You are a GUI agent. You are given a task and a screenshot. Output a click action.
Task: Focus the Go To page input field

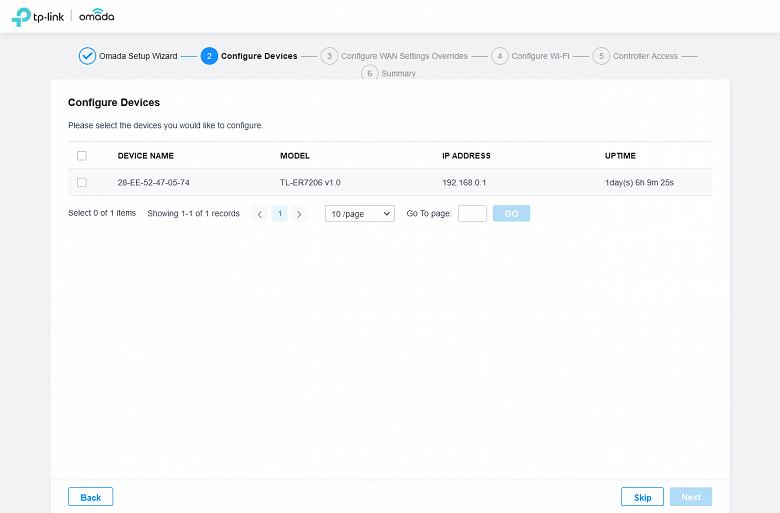click(472, 214)
